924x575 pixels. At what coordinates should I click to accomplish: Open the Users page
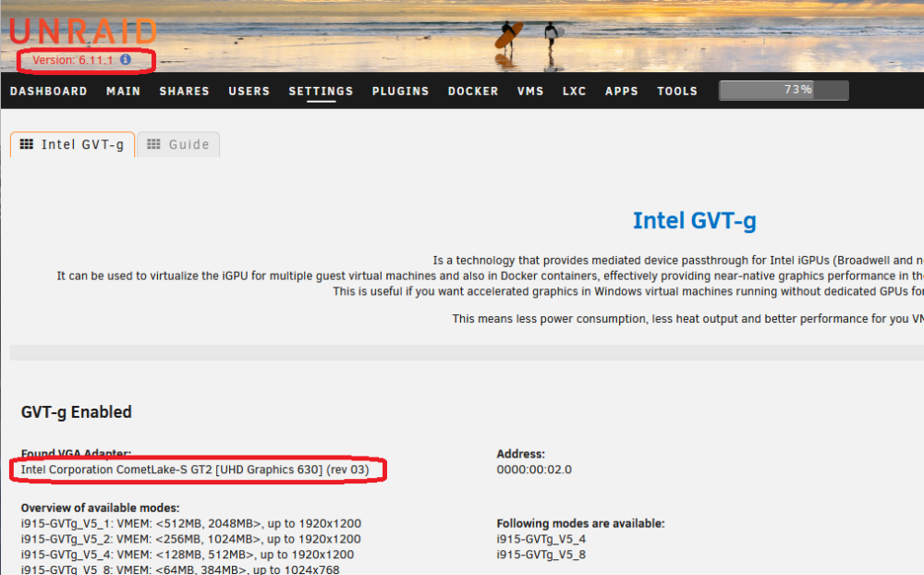tap(249, 92)
